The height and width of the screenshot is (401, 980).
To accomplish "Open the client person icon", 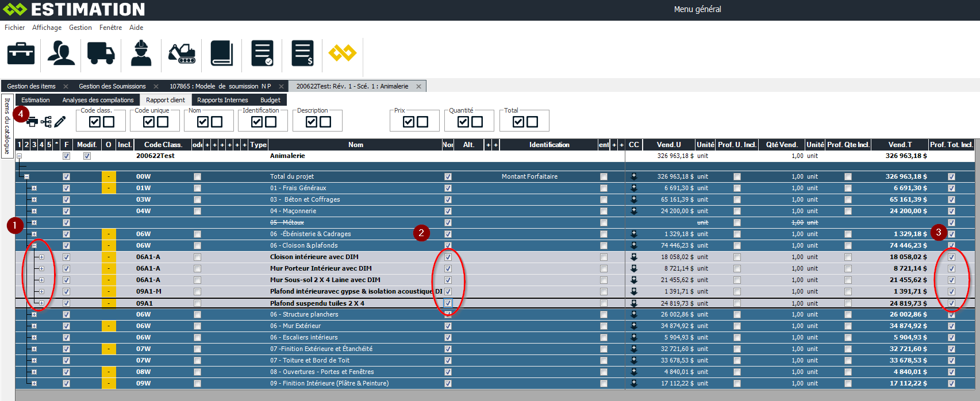I will coord(61,53).
